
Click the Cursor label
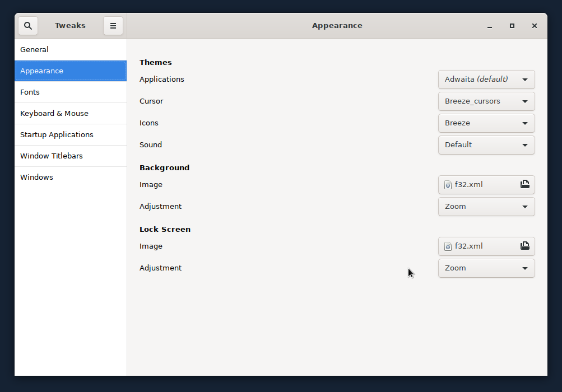151,101
